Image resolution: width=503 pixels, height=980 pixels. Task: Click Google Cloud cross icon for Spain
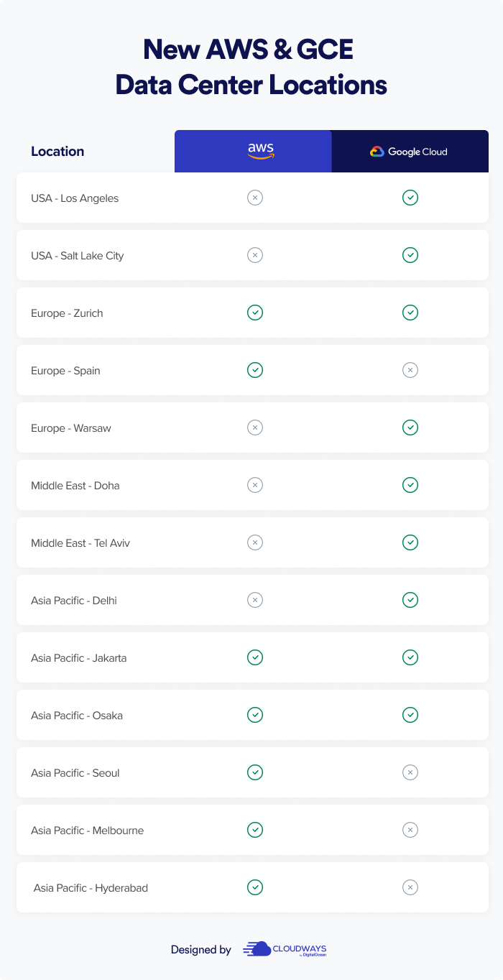(x=410, y=370)
